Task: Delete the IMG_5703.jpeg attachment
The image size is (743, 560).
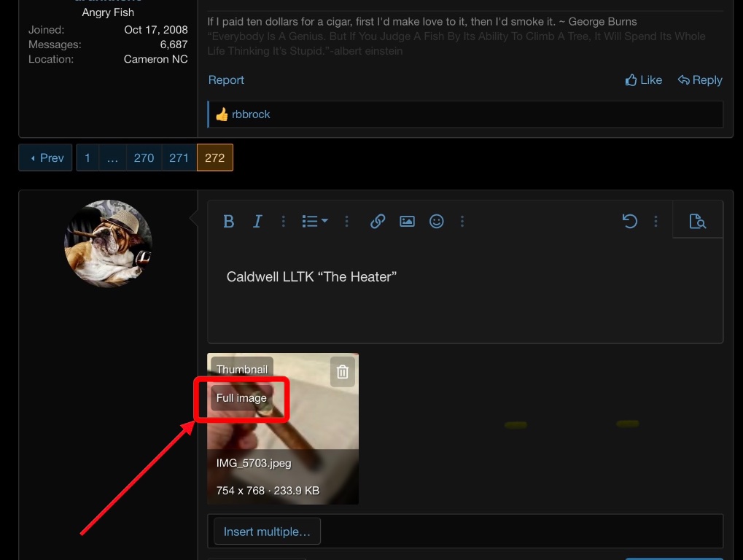Action: pos(342,373)
